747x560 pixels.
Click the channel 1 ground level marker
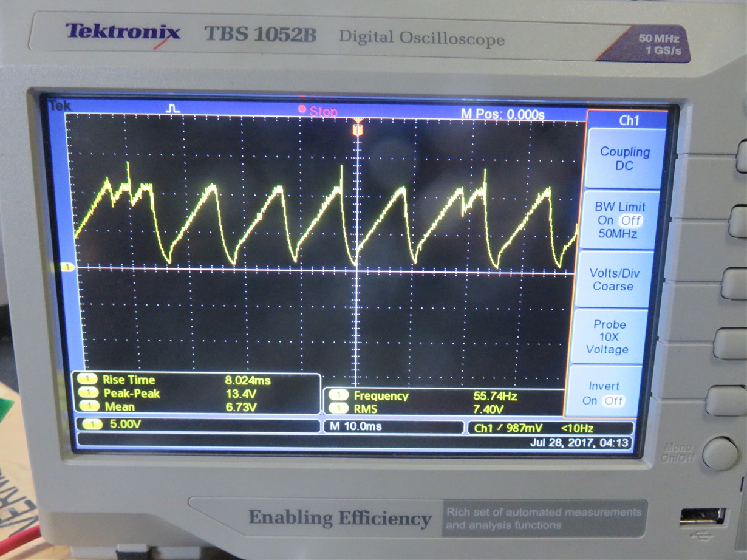(68, 267)
